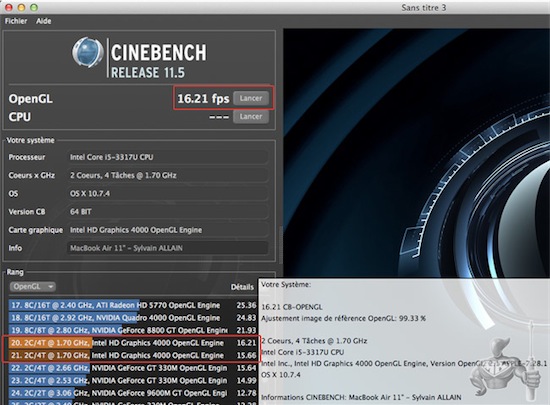Click the Sans titre 3 window title
The width and height of the screenshot is (550, 405).
point(424,7)
